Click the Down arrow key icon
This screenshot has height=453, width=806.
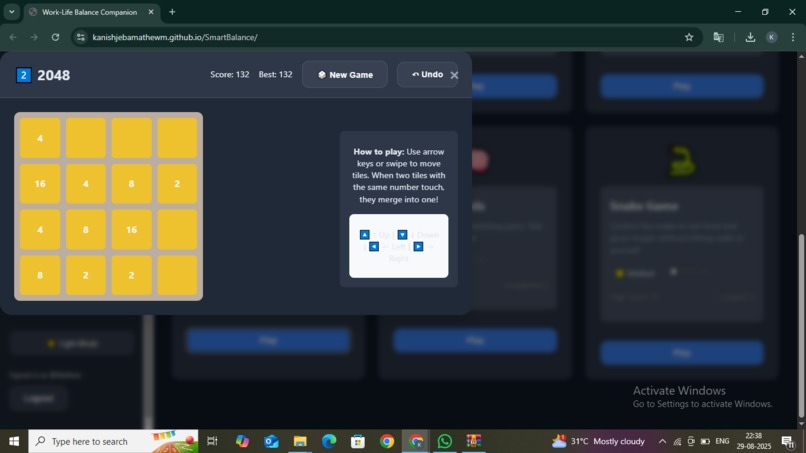[x=402, y=234]
